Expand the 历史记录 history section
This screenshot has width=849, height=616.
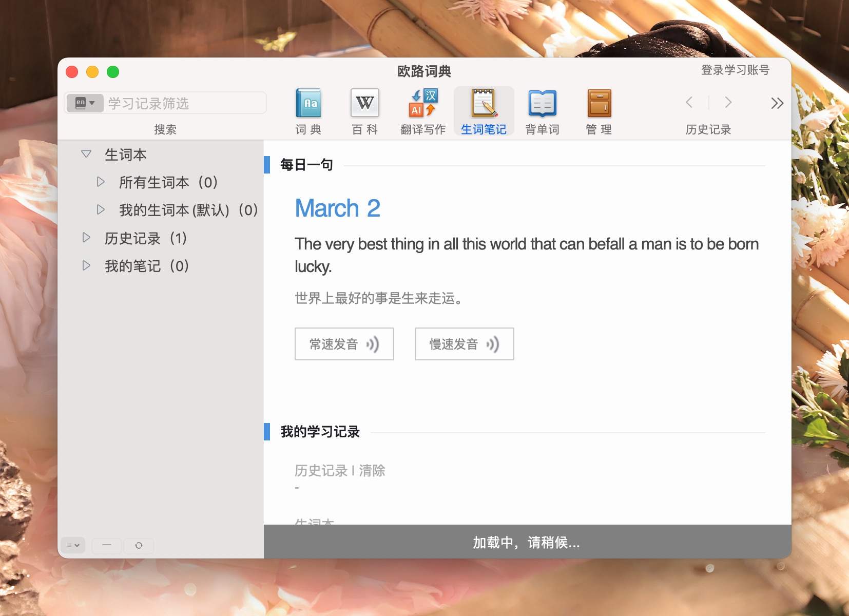pyautogui.click(x=86, y=237)
